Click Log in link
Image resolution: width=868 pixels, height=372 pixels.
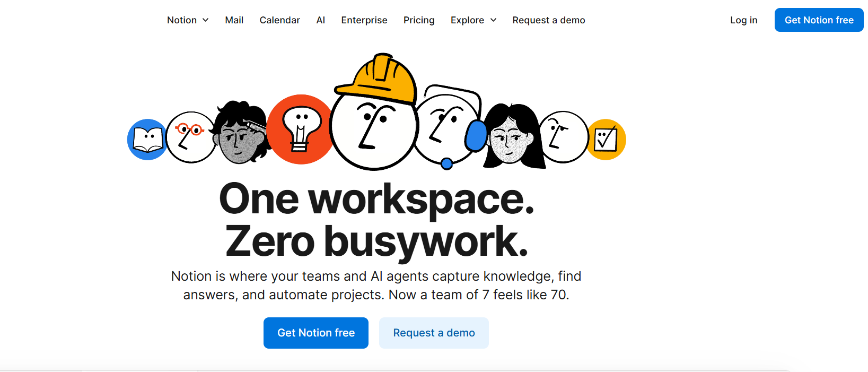pyautogui.click(x=743, y=20)
